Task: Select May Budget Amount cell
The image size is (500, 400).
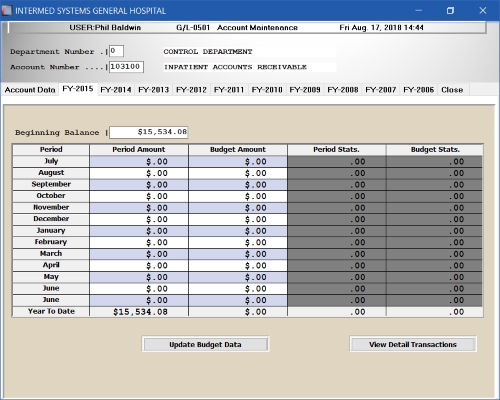Action: [238, 277]
